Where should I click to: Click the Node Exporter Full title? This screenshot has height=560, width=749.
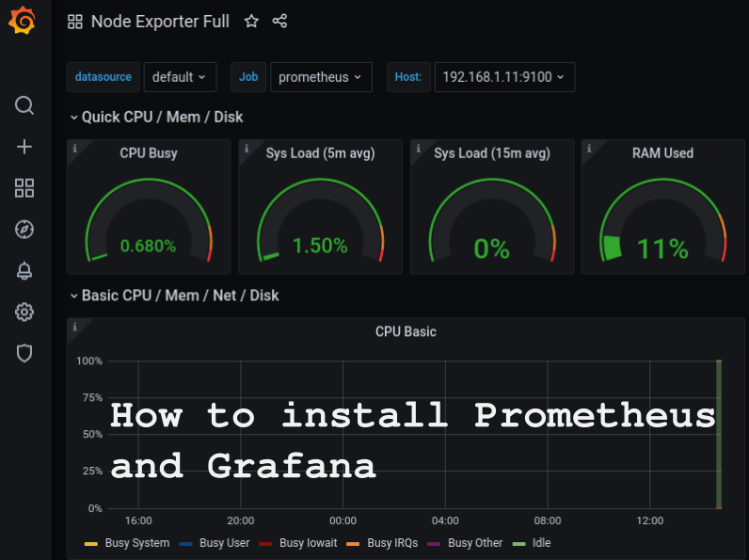[x=160, y=22]
